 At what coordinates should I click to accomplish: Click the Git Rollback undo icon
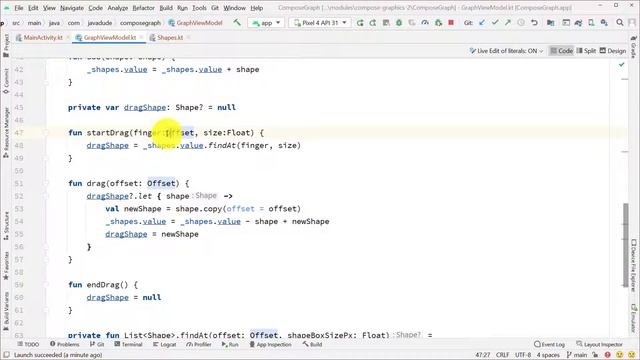coord(534,23)
